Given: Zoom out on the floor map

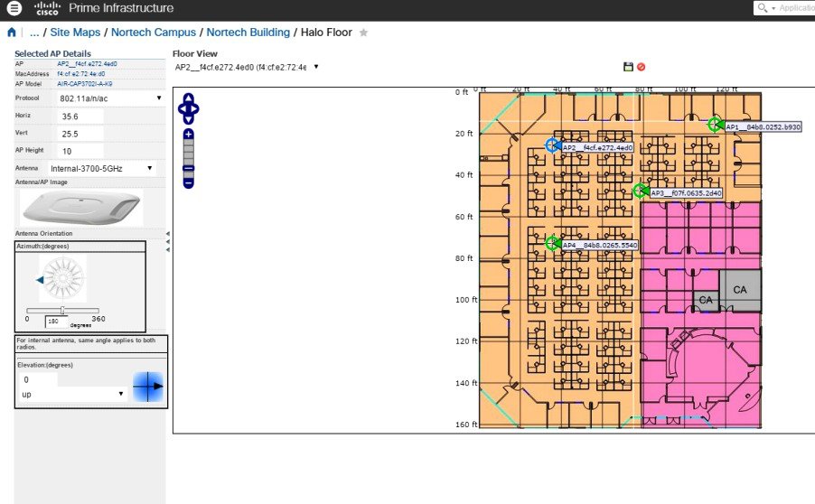Looking at the screenshot, I should [189, 182].
